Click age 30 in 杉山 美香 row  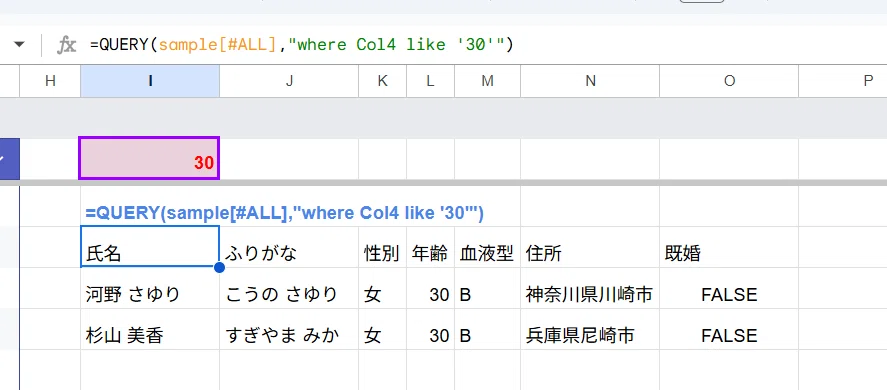[x=430, y=329]
